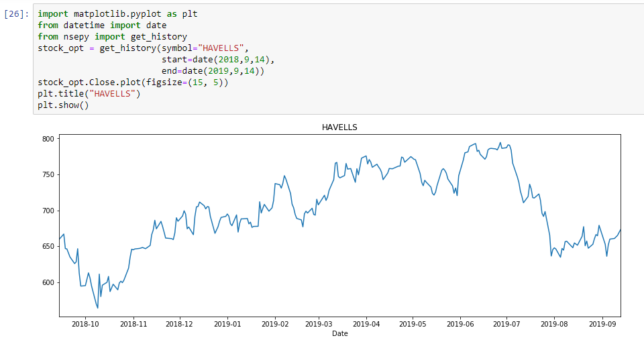This screenshot has height=338, width=644.
Task: Click the 600 y-axis tick label
Action: 48,282
